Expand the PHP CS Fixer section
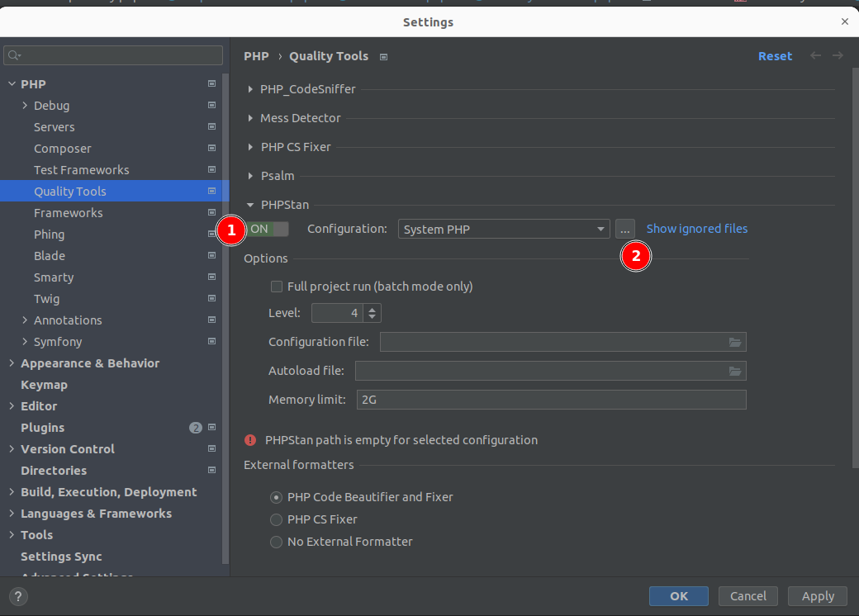Screen dimensions: 859x616 [250, 147]
